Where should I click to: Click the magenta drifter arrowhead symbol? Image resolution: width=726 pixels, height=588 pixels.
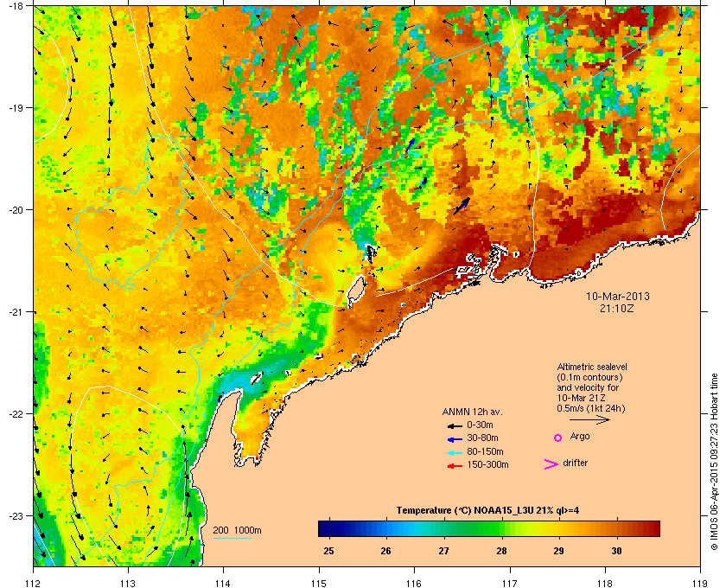(x=551, y=464)
